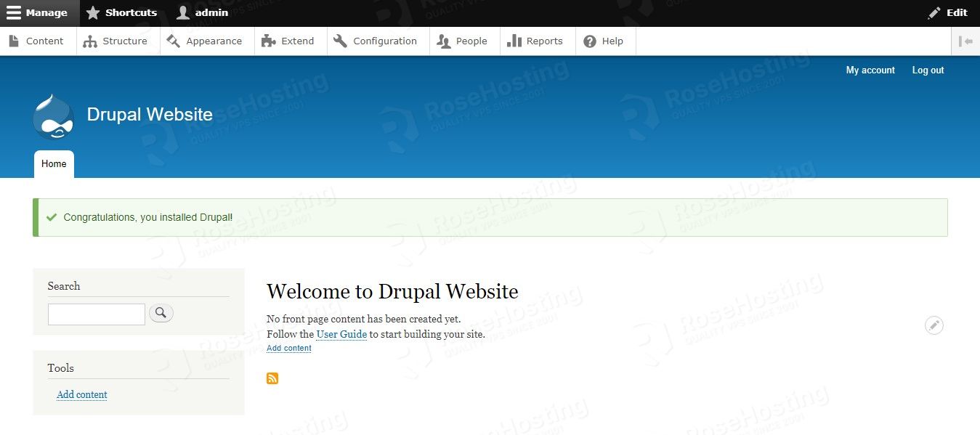Follow the User Guide link
The height and width of the screenshot is (435, 980).
coord(341,334)
